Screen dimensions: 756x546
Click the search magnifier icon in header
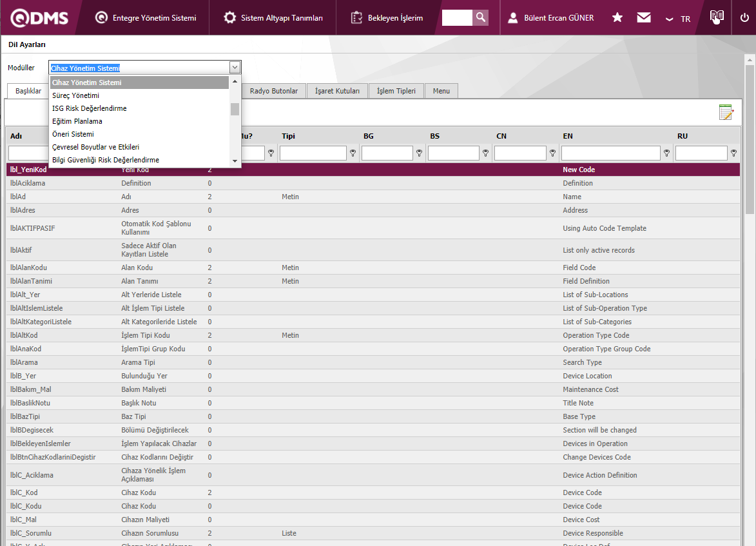(480, 17)
